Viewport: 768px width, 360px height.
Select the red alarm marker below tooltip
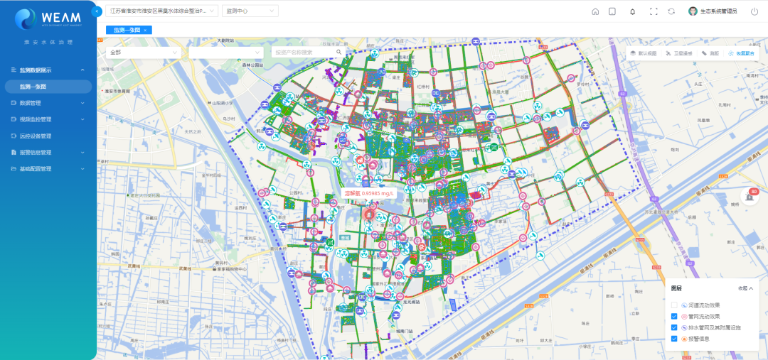coord(369,214)
